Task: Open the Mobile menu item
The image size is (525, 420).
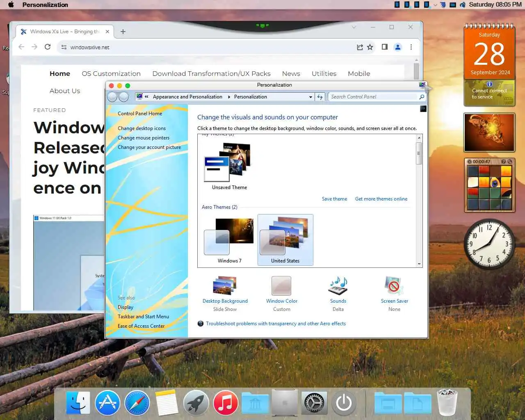Action: tap(359, 73)
